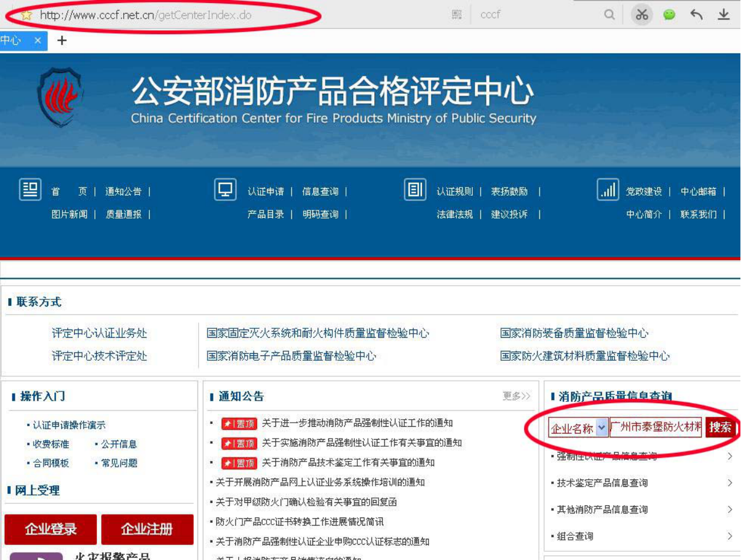Viewport: 741px width, 560px height.
Task: Click the 企业登录 button
Action: tap(51, 529)
